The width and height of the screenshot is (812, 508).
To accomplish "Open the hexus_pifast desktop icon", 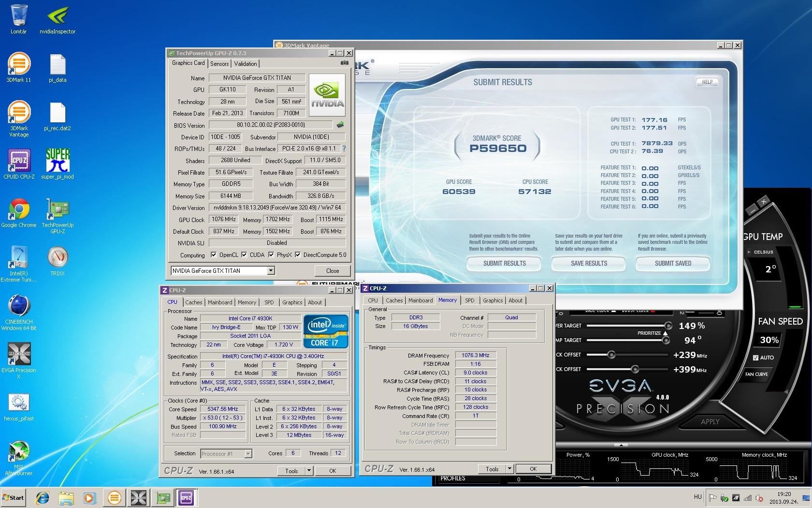I will click(19, 406).
